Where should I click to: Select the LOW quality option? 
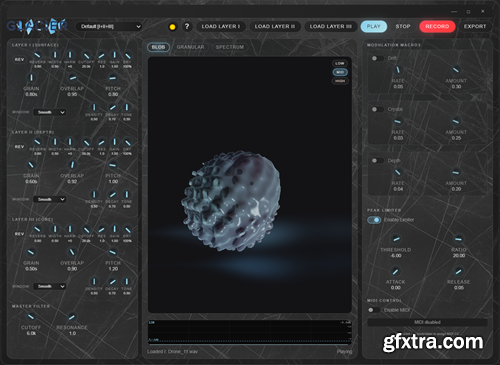pos(340,63)
